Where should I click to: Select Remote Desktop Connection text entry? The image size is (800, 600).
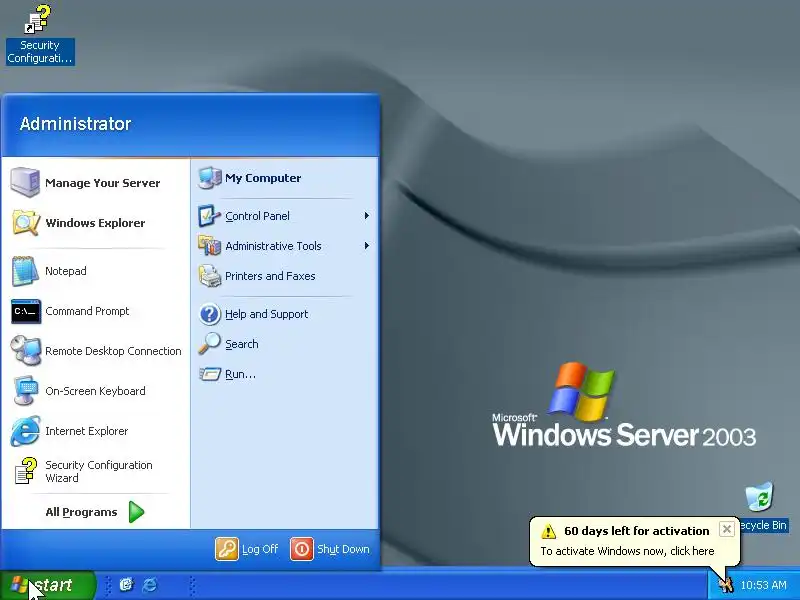(113, 351)
